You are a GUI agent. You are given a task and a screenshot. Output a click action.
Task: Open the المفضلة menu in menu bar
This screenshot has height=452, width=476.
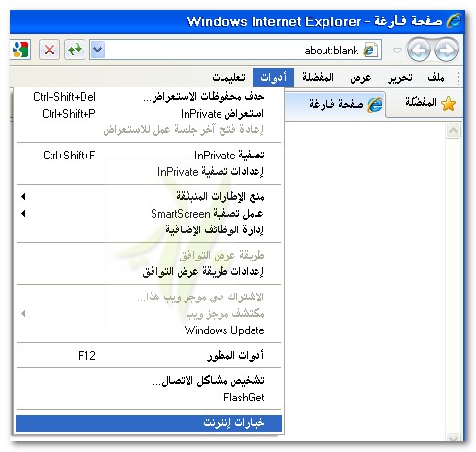pos(318,77)
